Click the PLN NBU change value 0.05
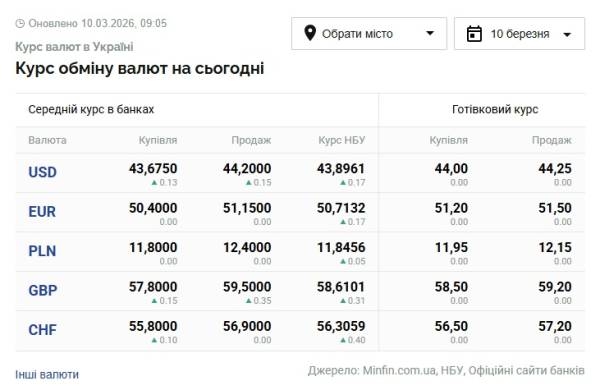Image resolution: width=600 pixels, height=390 pixels. [356, 261]
